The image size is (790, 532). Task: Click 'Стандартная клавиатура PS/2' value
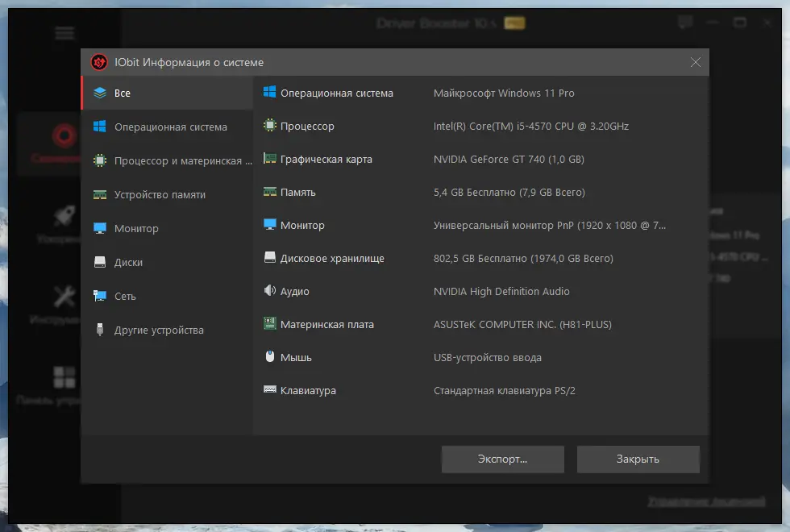(505, 390)
